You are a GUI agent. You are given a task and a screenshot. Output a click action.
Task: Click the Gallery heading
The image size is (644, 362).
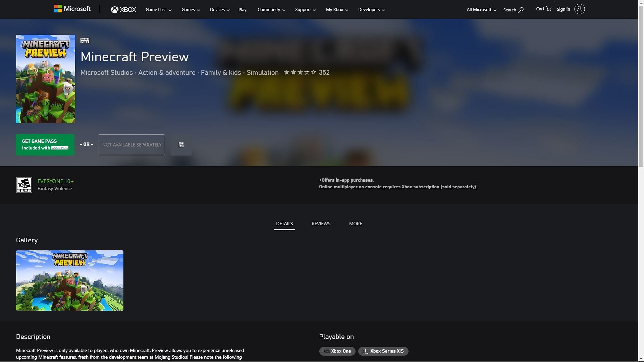(x=27, y=240)
